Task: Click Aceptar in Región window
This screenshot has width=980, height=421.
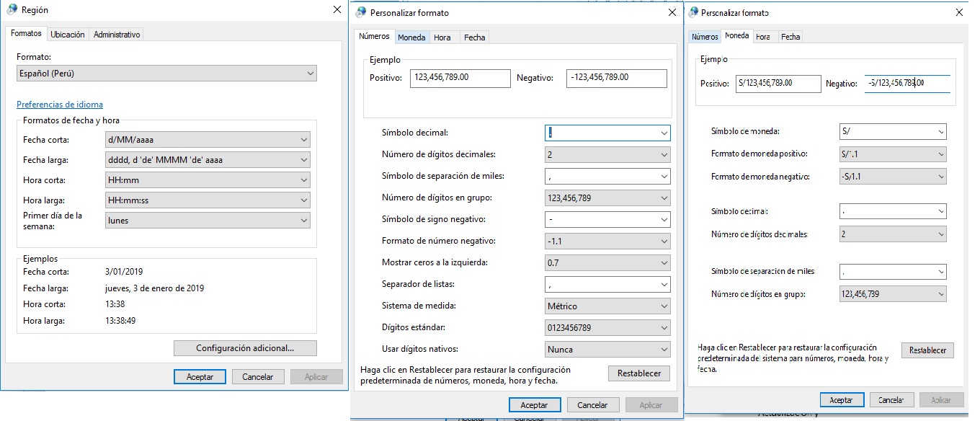Action: [x=200, y=376]
